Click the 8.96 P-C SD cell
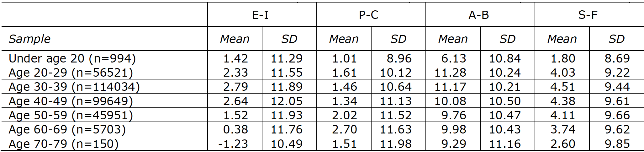This screenshot has width=644, height=152. [399, 58]
